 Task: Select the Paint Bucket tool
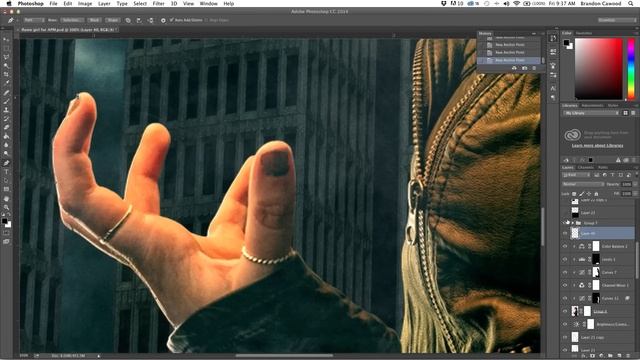[x=6, y=136]
